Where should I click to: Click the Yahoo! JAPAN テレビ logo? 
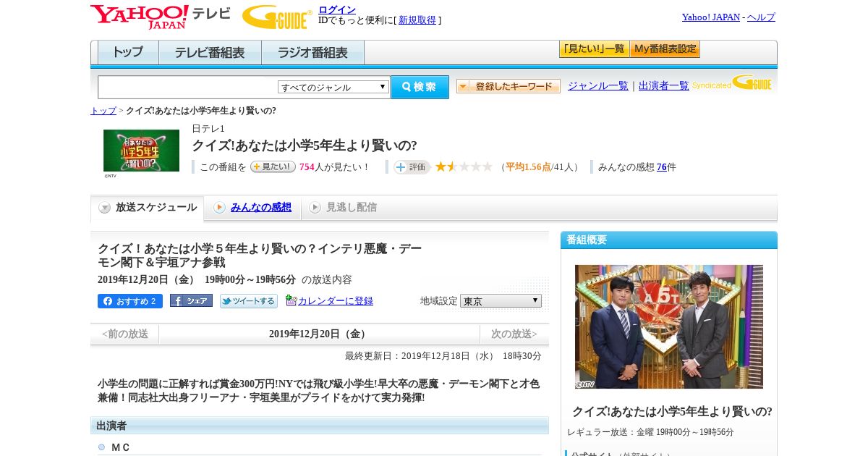(x=161, y=17)
